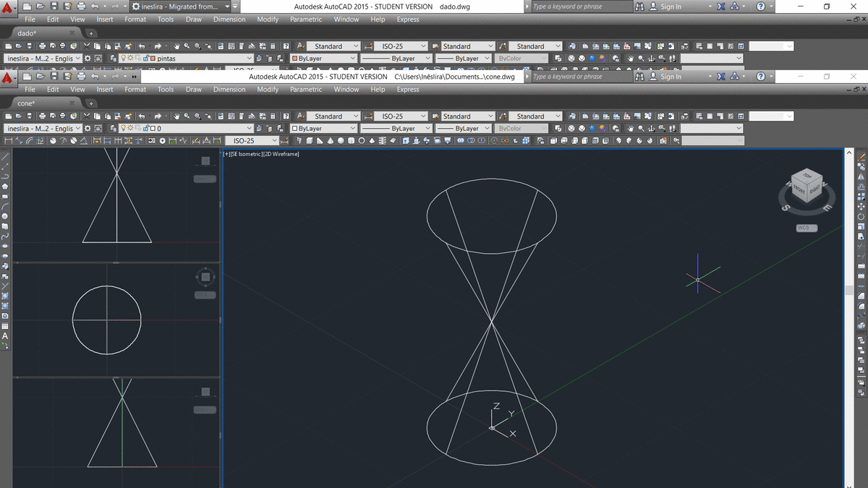
Task: Click Box solid icon in cone Modeling toolbar
Action: pos(309,141)
